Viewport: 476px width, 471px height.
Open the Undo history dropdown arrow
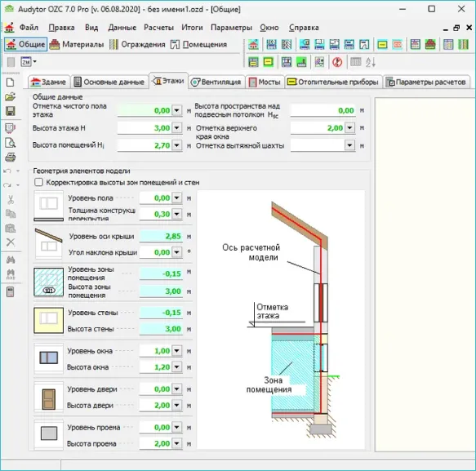18,171
